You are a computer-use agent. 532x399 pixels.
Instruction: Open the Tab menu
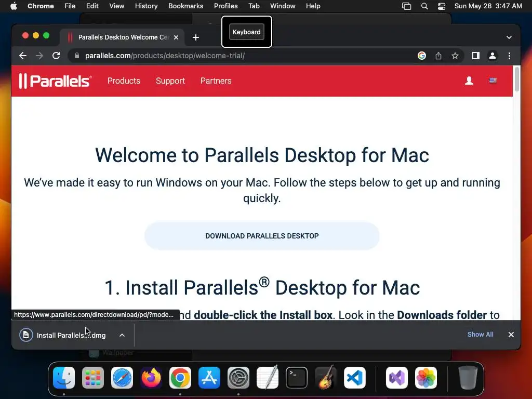click(254, 6)
